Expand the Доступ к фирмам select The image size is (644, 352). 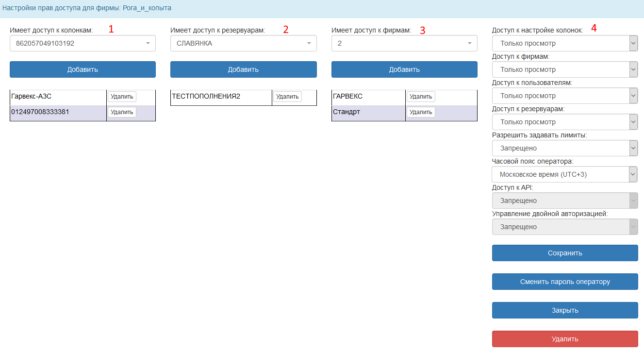tap(564, 69)
